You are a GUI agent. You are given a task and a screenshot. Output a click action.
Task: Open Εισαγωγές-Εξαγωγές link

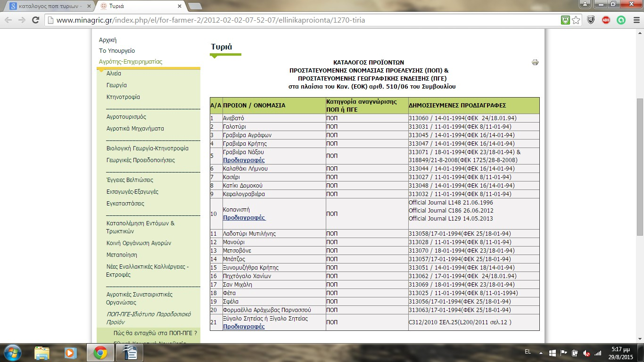(x=132, y=192)
